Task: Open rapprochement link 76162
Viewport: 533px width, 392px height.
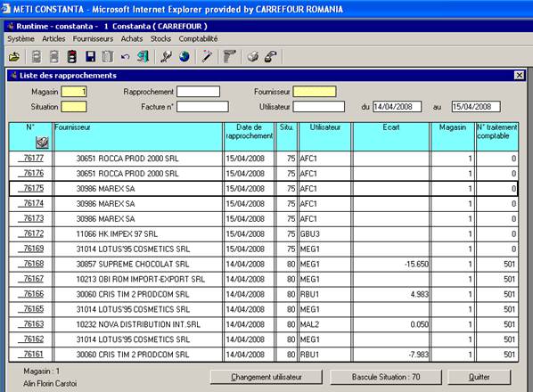Action: click(32, 339)
